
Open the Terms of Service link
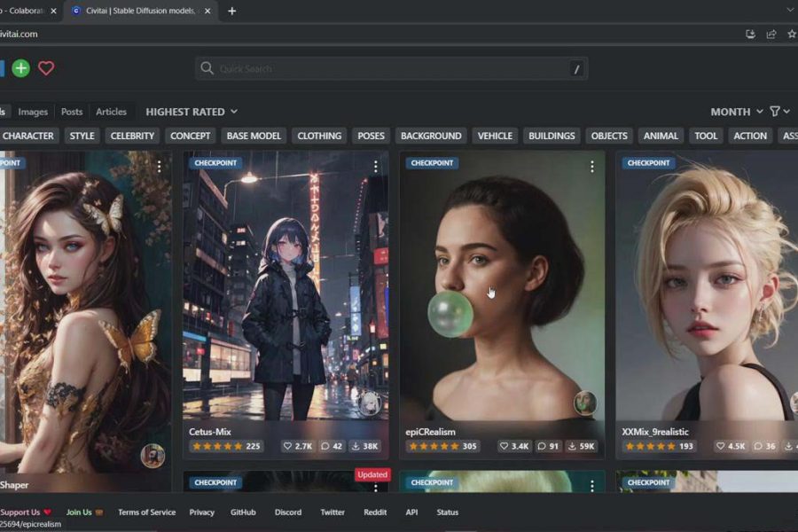pyautogui.click(x=146, y=512)
